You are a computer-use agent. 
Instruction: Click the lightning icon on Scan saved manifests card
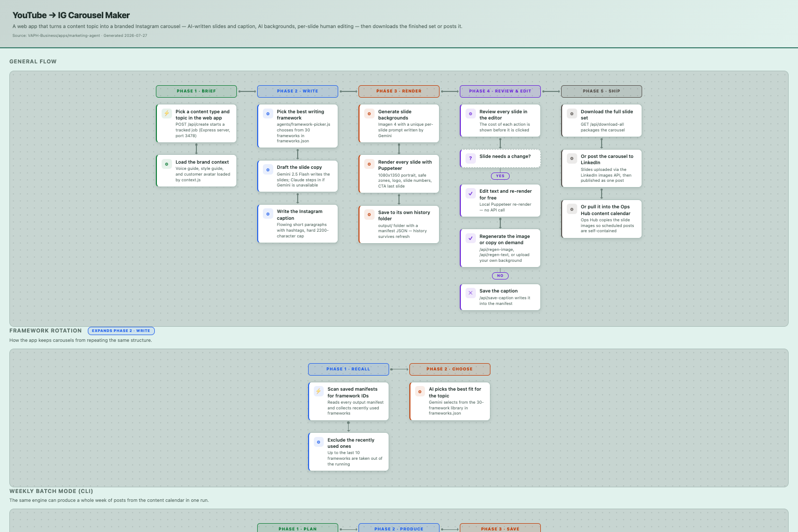319,391
